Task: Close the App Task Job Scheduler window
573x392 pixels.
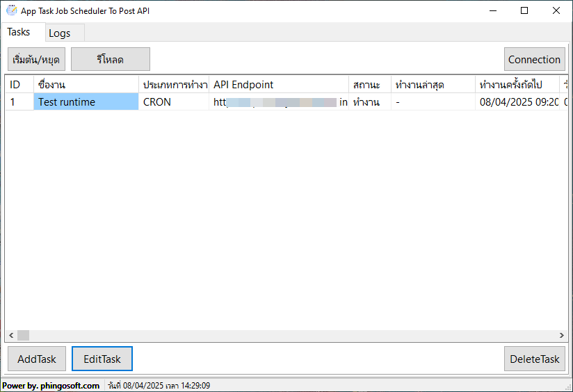Action: pos(556,10)
